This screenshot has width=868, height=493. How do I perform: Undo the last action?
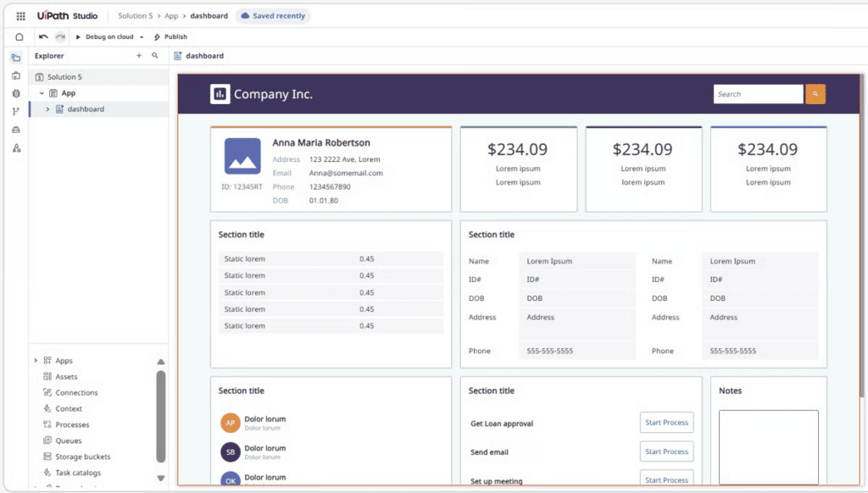(x=43, y=37)
